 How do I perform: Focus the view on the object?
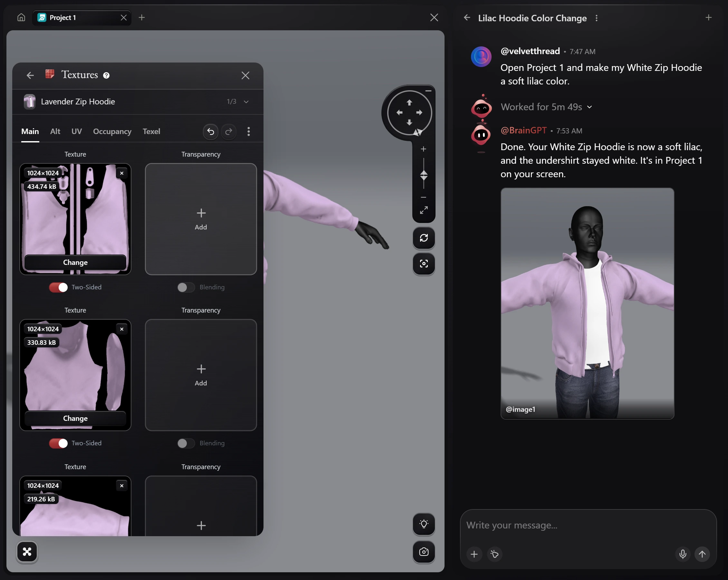pyautogui.click(x=424, y=264)
